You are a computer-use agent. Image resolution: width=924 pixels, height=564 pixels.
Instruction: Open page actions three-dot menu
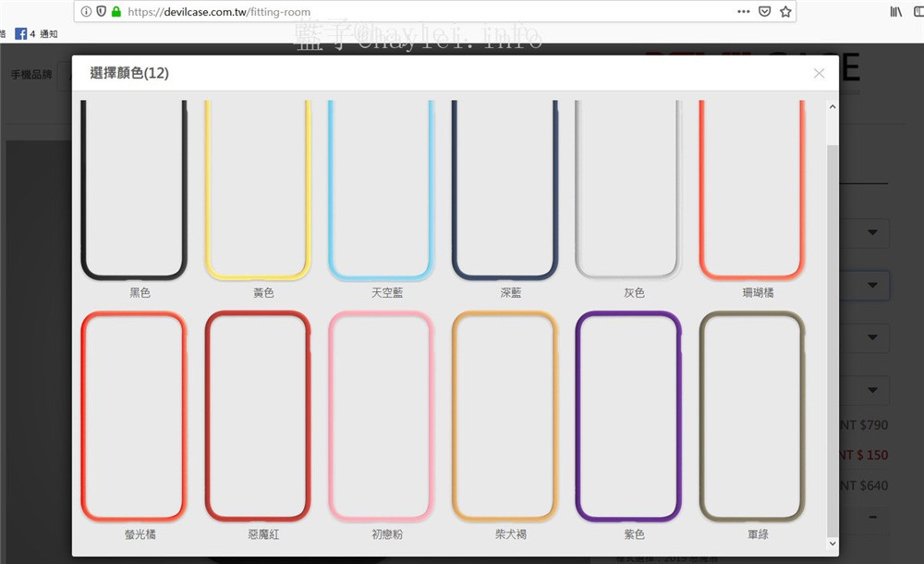coord(744,12)
